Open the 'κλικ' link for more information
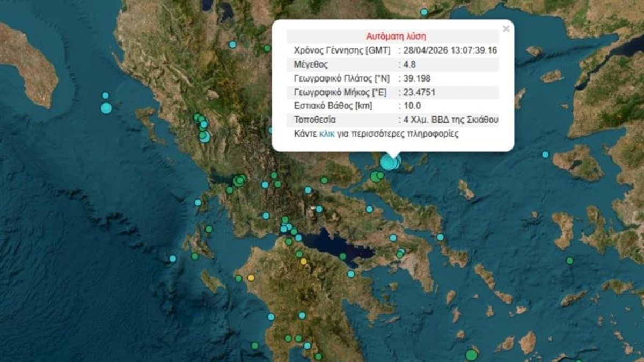This screenshot has width=644, height=362. [x=326, y=134]
